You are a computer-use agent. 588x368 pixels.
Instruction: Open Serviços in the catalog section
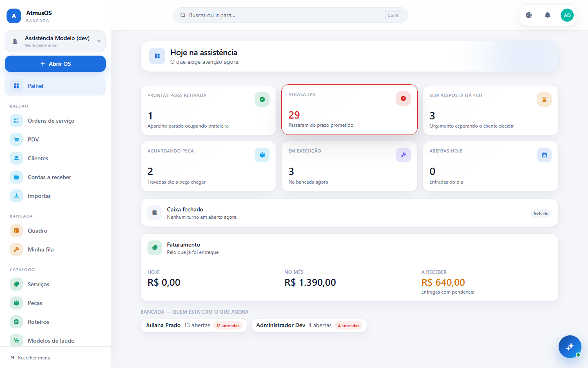point(55,284)
